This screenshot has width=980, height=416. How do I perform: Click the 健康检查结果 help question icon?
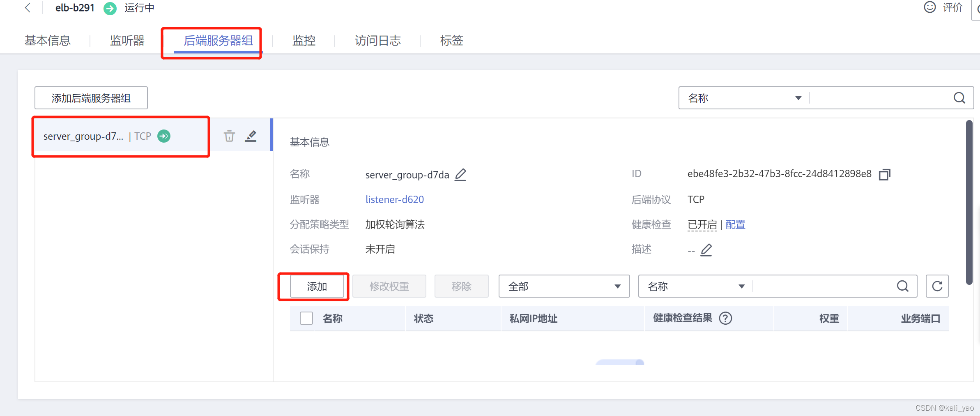(x=726, y=318)
